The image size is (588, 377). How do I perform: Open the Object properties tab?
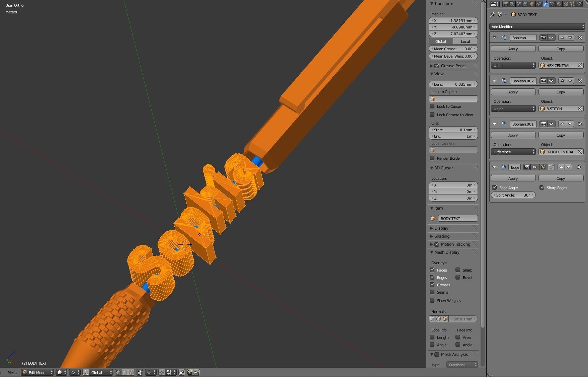click(x=532, y=4)
